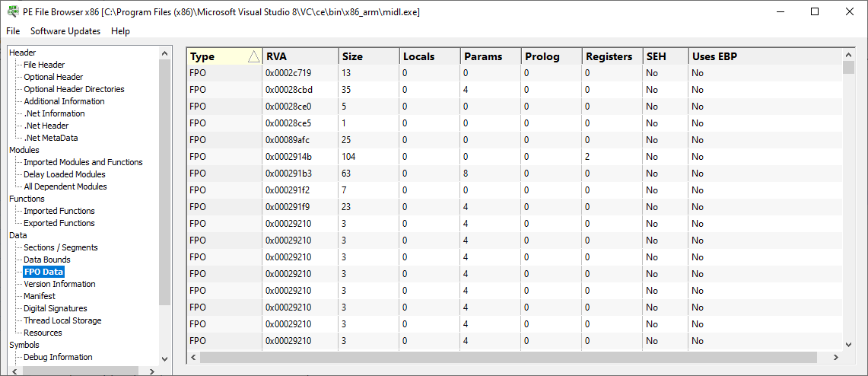
Task: Select Imported Modules and Functions item
Action: pos(83,162)
